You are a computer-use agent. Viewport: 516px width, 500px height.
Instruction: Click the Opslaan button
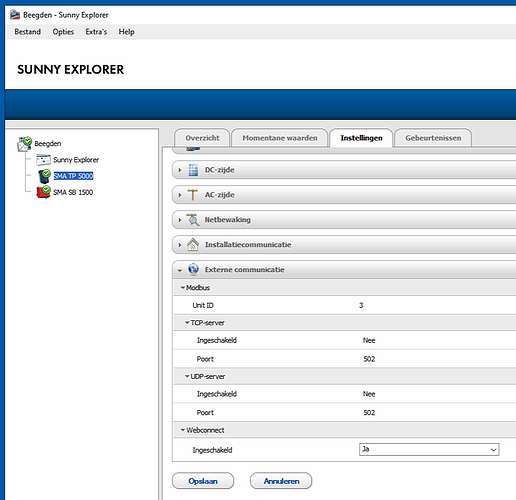203,481
